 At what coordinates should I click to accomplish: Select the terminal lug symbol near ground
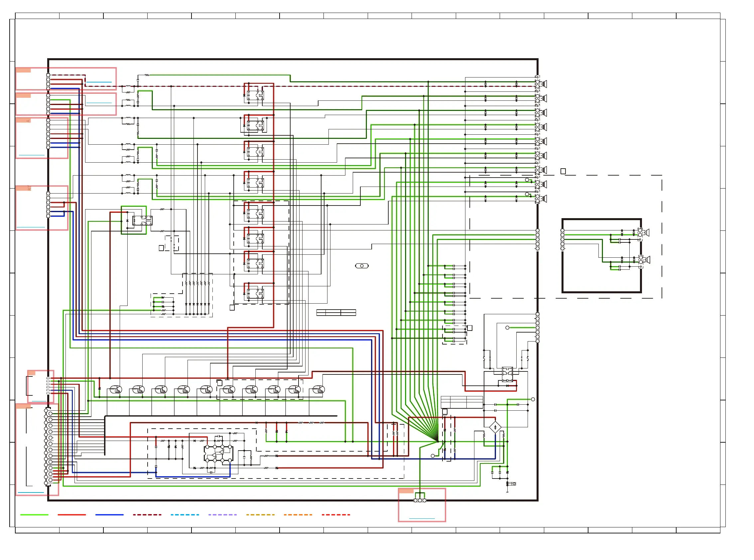512,484
